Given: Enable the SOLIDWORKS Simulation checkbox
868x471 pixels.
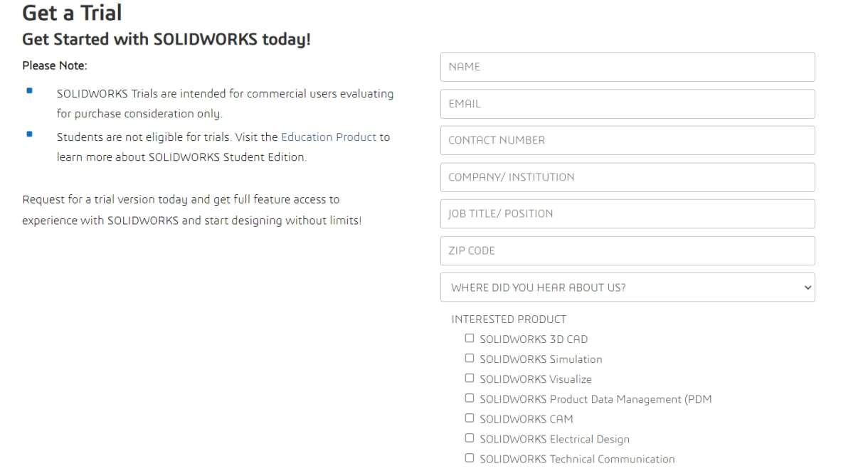Looking at the screenshot, I should 470,359.
